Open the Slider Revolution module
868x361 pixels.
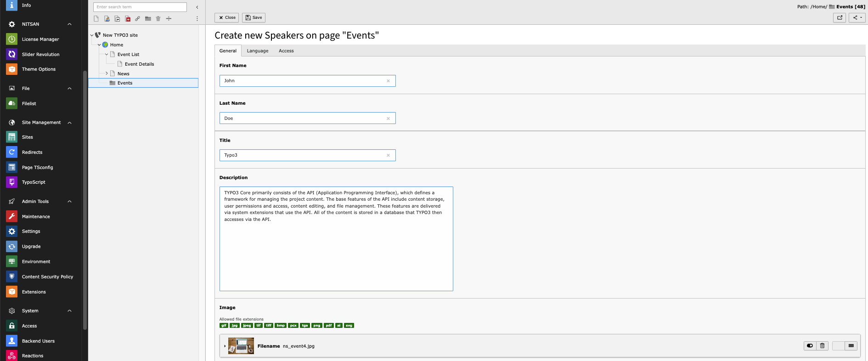[40, 55]
